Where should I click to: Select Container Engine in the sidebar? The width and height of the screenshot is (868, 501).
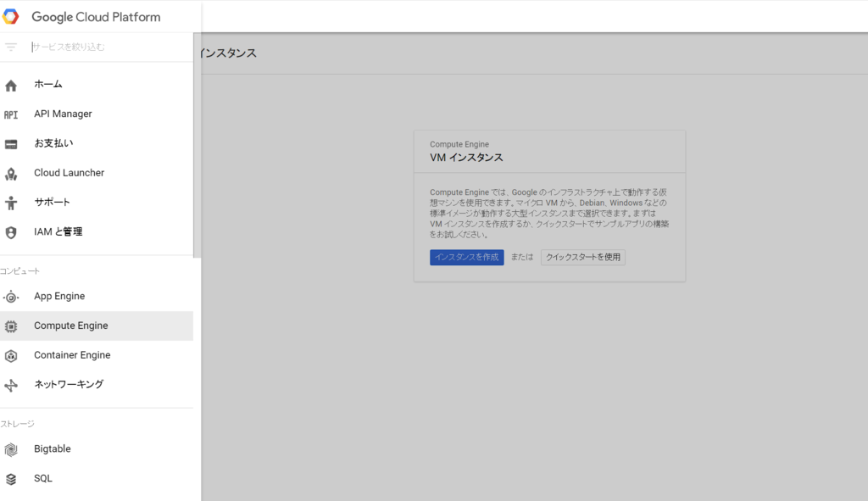tap(97, 355)
